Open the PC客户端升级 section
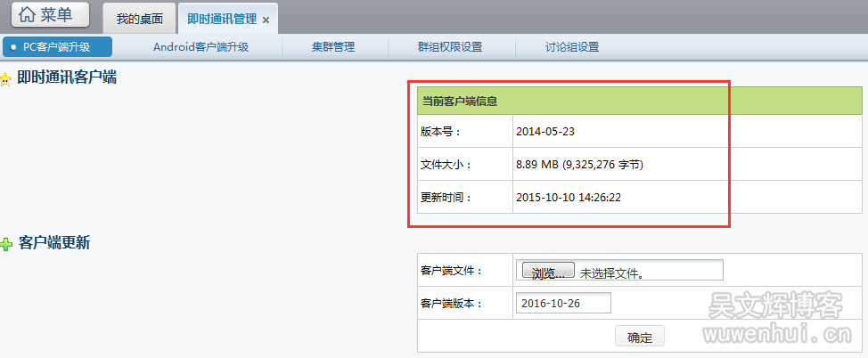The height and width of the screenshot is (358, 868). (x=57, y=47)
